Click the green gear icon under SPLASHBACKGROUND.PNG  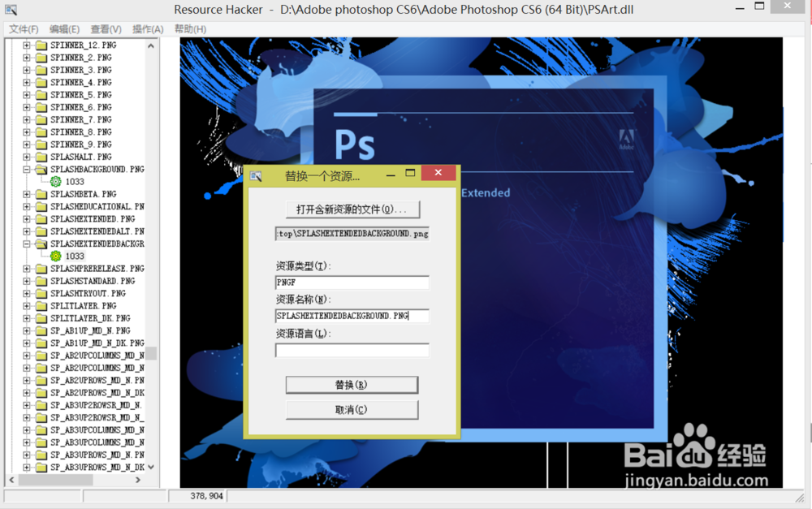(x=55, y=181)
